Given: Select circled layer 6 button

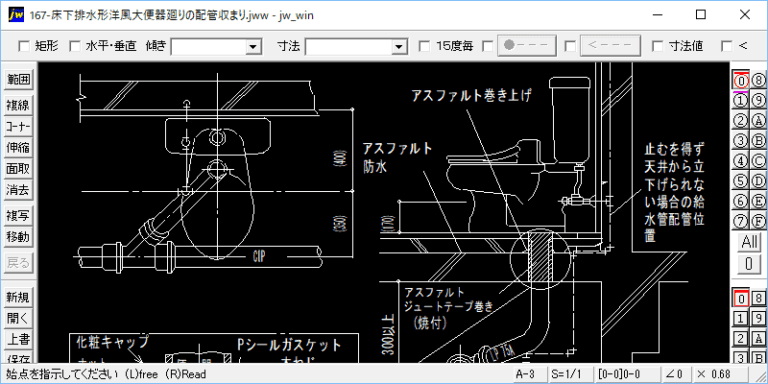Looking at the screenshot, I should 741,201.
